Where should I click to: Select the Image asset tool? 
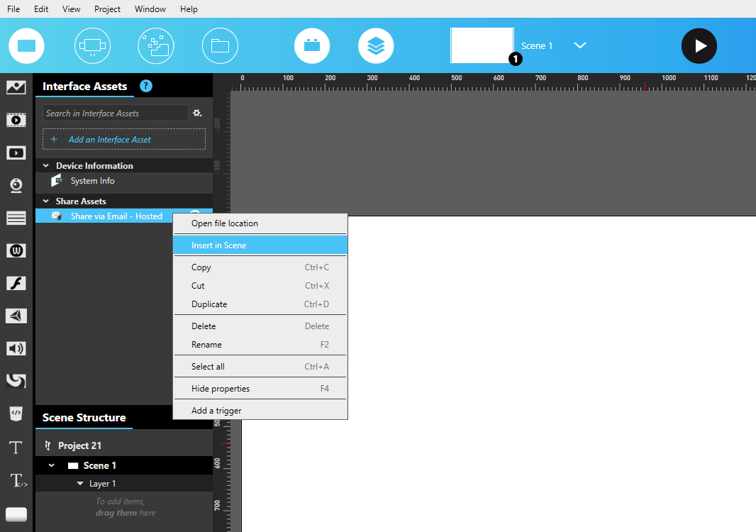(16, 87)
